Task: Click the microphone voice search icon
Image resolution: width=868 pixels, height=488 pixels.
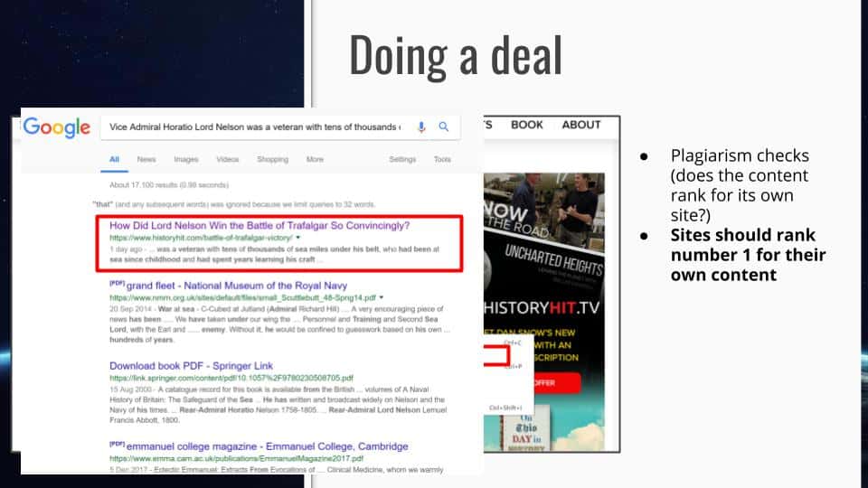Action: tap(421, 127)
